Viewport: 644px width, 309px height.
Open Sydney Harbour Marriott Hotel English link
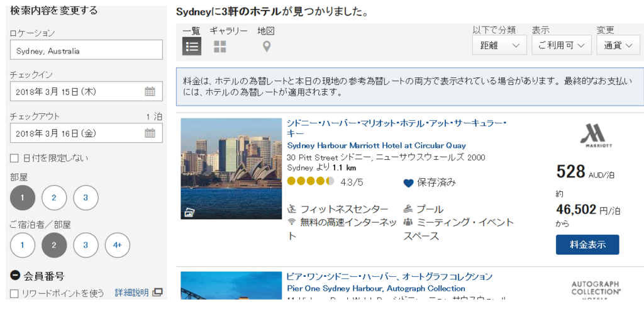(x=377, y=145)
